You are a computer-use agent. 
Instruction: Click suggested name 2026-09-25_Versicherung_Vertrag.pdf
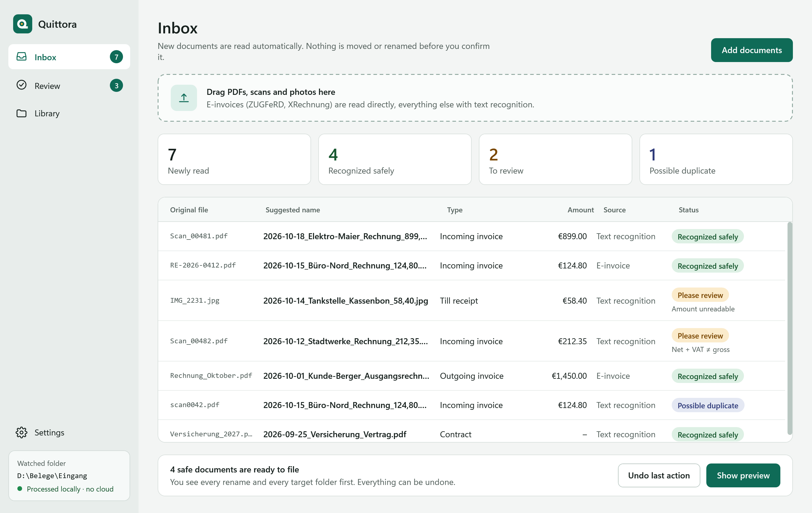[x=335, y=434]
